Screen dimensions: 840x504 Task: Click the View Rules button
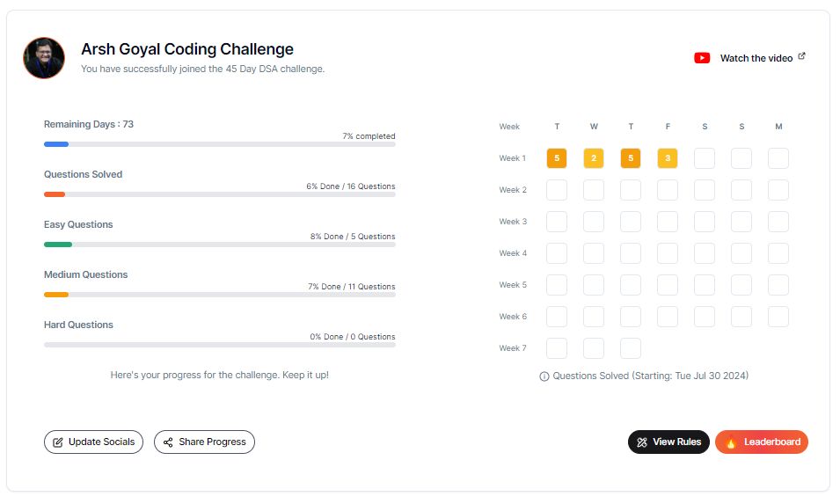[668, 442]
